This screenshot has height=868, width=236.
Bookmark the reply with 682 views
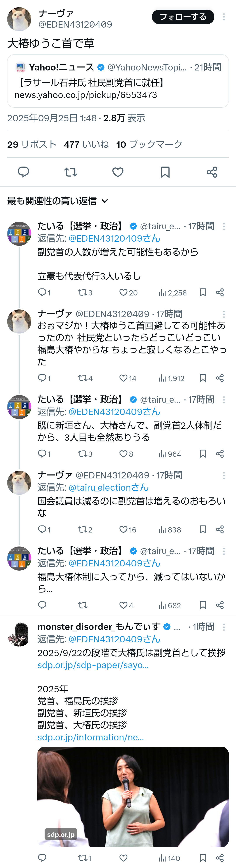pos(203,605)
